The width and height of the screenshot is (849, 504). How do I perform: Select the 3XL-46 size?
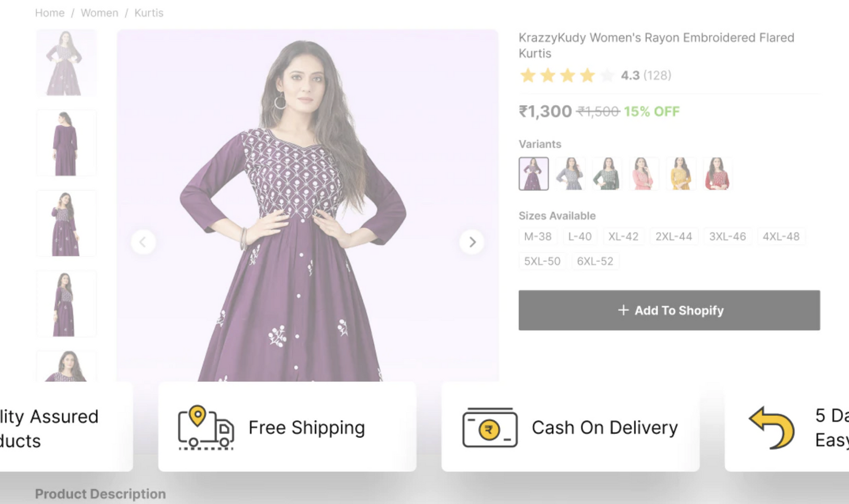click(727, 236)
